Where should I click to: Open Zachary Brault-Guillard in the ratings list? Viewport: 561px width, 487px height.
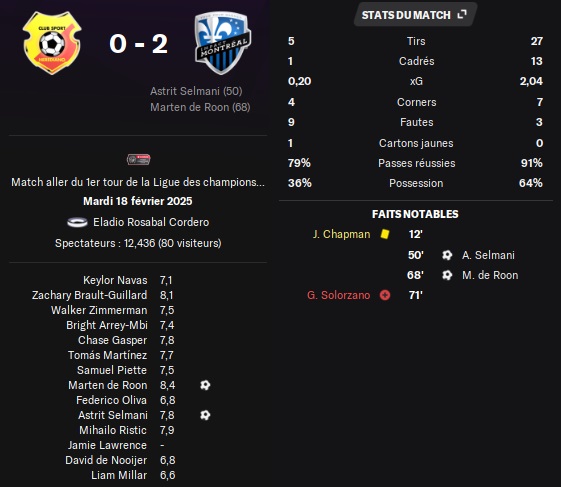click(x=89, y=295)
